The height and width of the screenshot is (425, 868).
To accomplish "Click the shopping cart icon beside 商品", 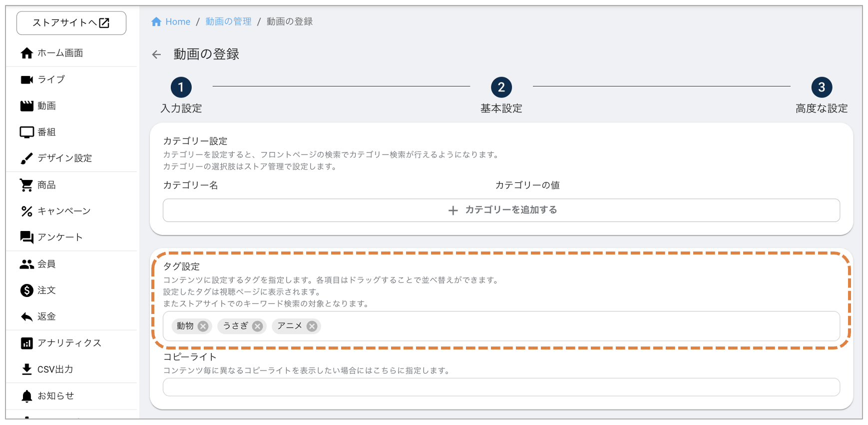I will [x=27, y=185].
